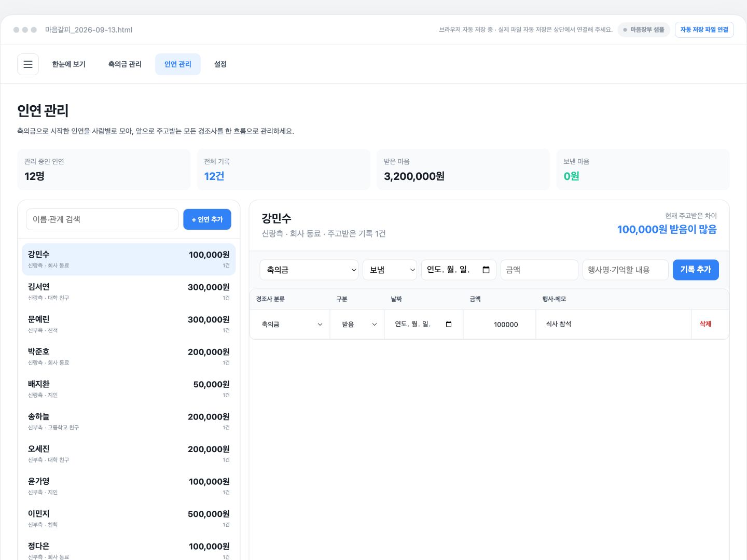
Task: Select 이민지 in the contact list
Action: [x=129, y=519]
